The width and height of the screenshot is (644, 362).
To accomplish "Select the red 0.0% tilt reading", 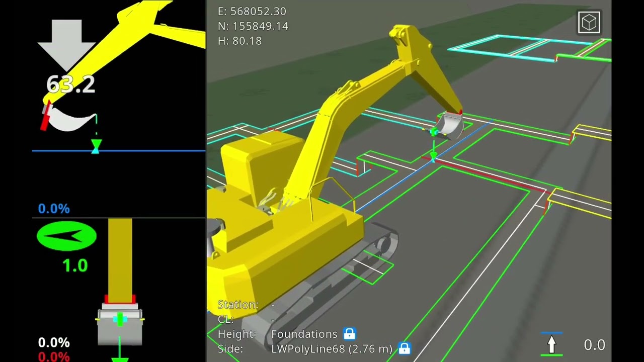I will pyautogui.click(x=54, y=356).
